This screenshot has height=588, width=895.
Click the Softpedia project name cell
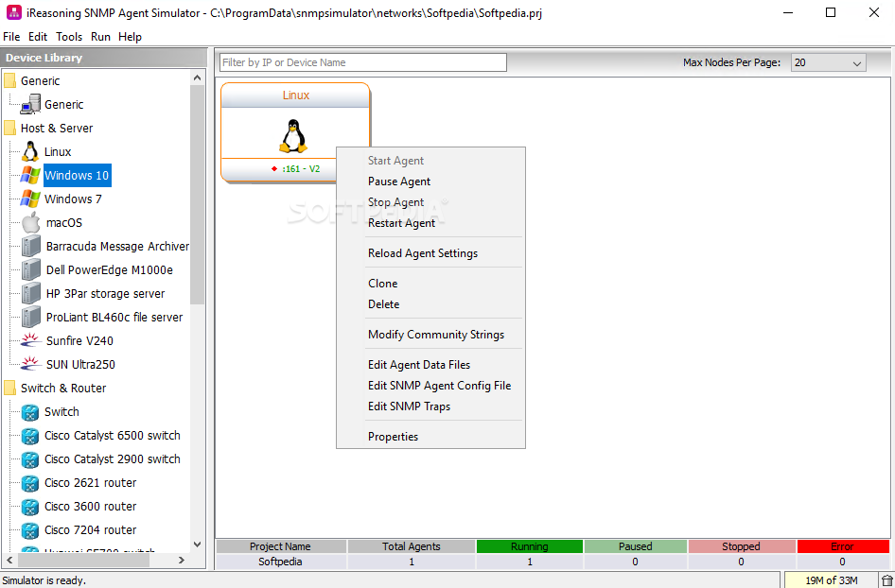point(280,562)
